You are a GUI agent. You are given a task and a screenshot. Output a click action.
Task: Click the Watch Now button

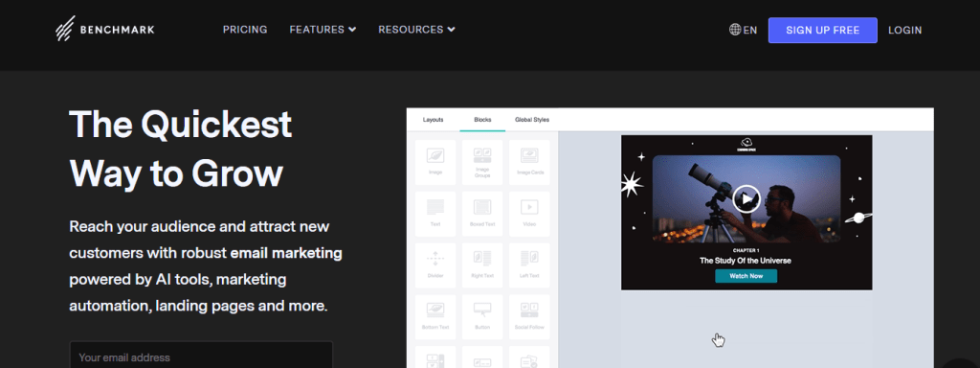coord(746,276)
